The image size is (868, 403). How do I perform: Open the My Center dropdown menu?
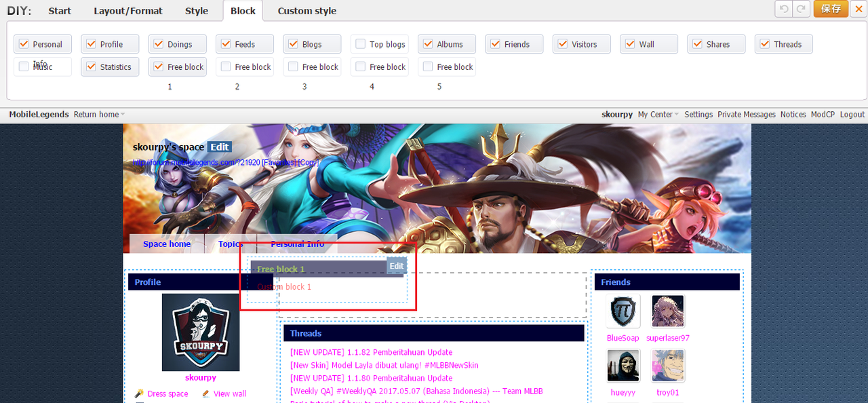(x=658, y=115)
